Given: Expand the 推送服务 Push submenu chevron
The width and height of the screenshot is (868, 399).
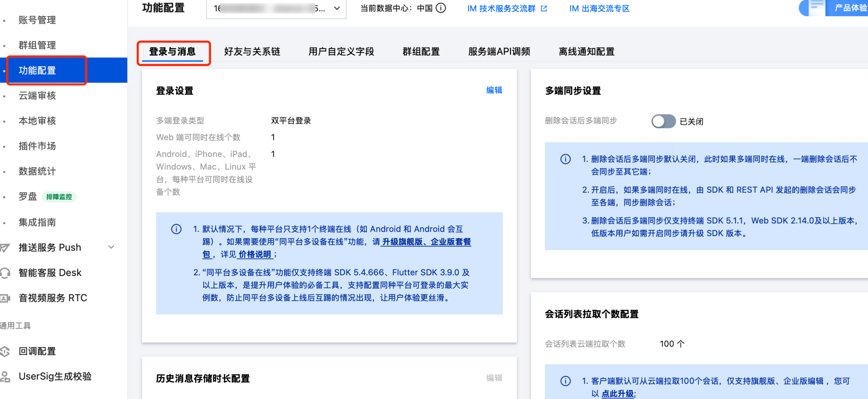Looking at the screenshot, I should click(x=111, y=247).
